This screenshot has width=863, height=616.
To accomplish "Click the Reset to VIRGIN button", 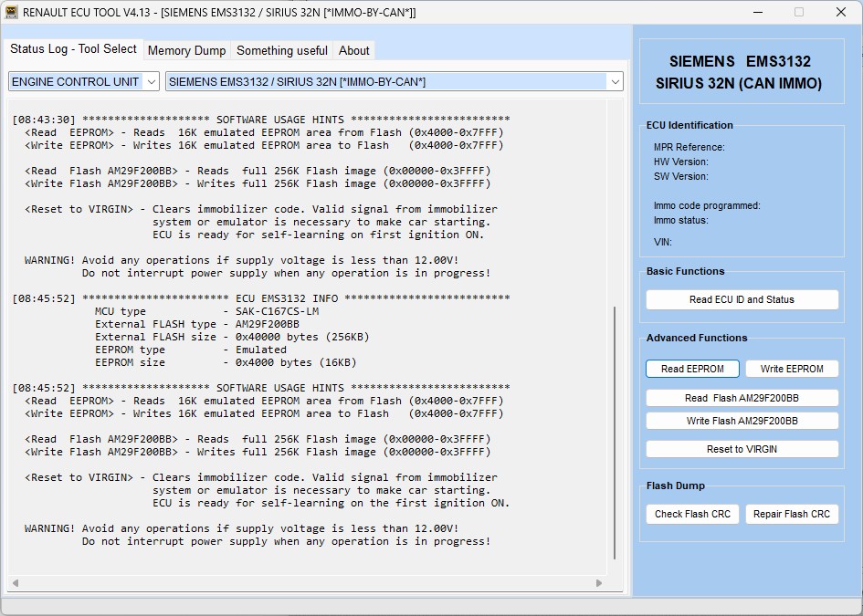I will pyautogui.click(x=742, y=449).
